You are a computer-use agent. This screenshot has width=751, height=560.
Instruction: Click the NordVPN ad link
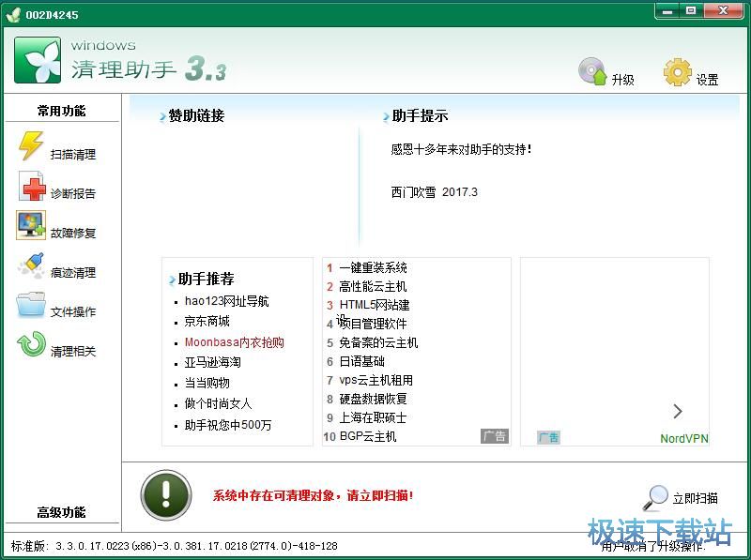(x=684, y=438)
